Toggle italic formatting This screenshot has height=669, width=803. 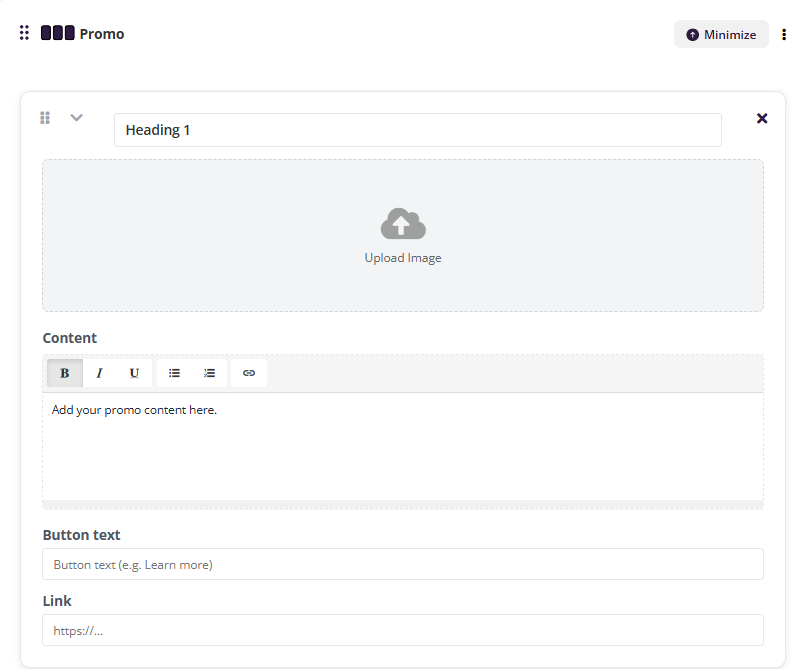(99, 373)
